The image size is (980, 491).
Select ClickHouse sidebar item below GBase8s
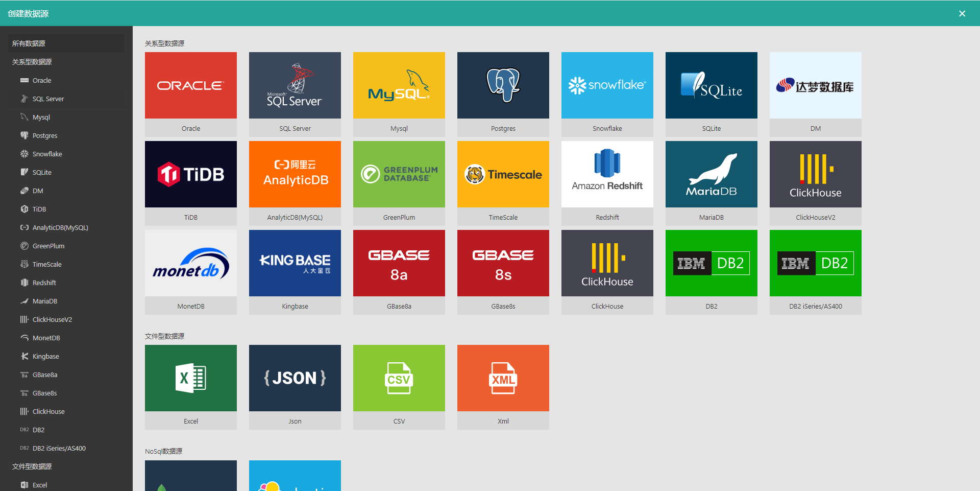[x=66, y=411]
